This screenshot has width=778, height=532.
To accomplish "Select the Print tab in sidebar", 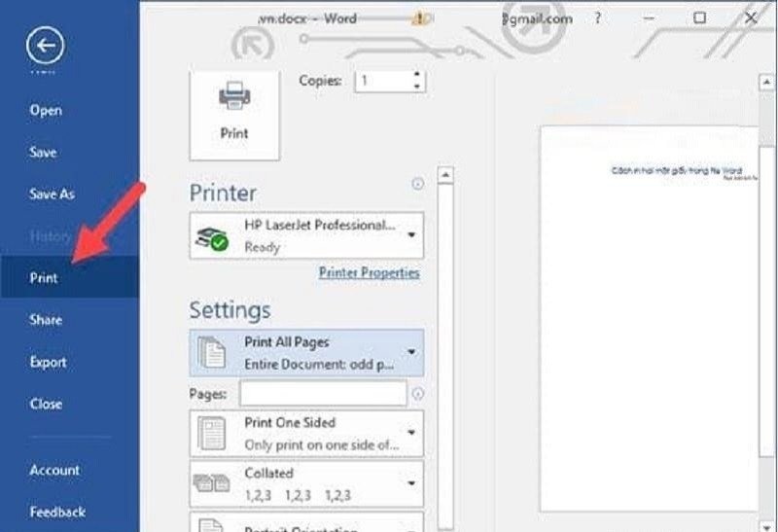I will click(x=69, y=277).
